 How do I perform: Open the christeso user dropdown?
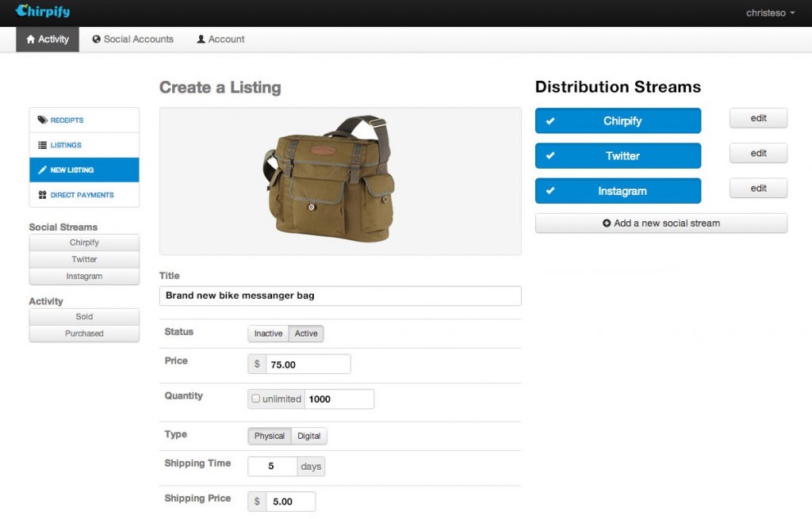(770, 13)
